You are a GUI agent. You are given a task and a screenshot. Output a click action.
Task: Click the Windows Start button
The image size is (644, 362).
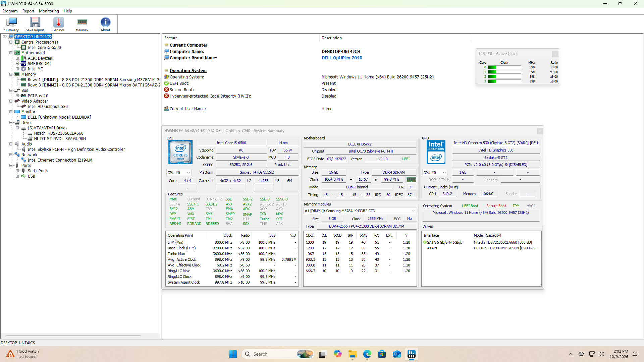[233, 354]
